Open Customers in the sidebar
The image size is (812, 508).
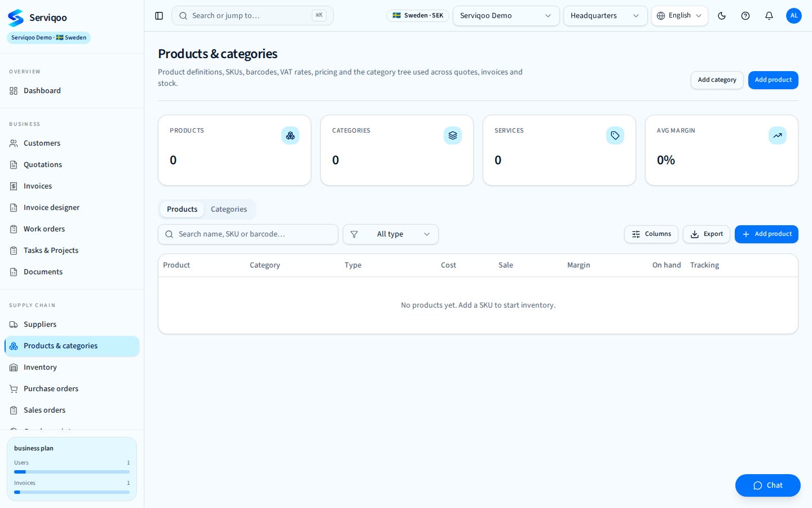coord(72,143)
